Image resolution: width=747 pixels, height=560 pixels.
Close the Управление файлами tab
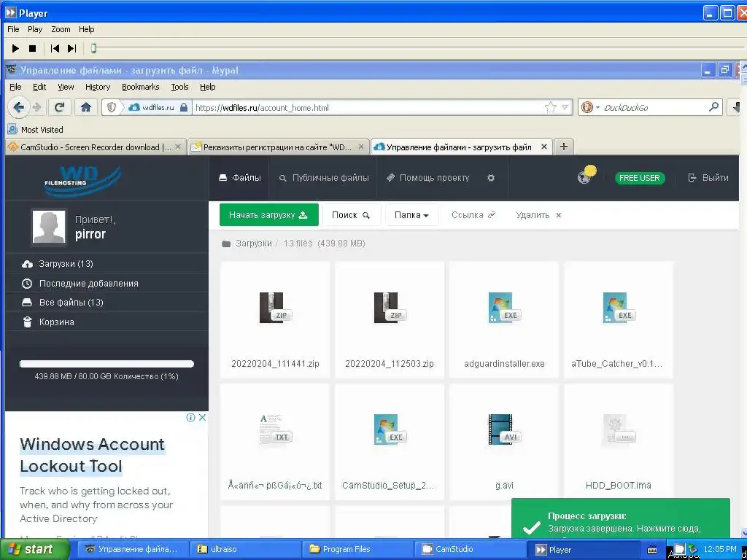[543, 147]
